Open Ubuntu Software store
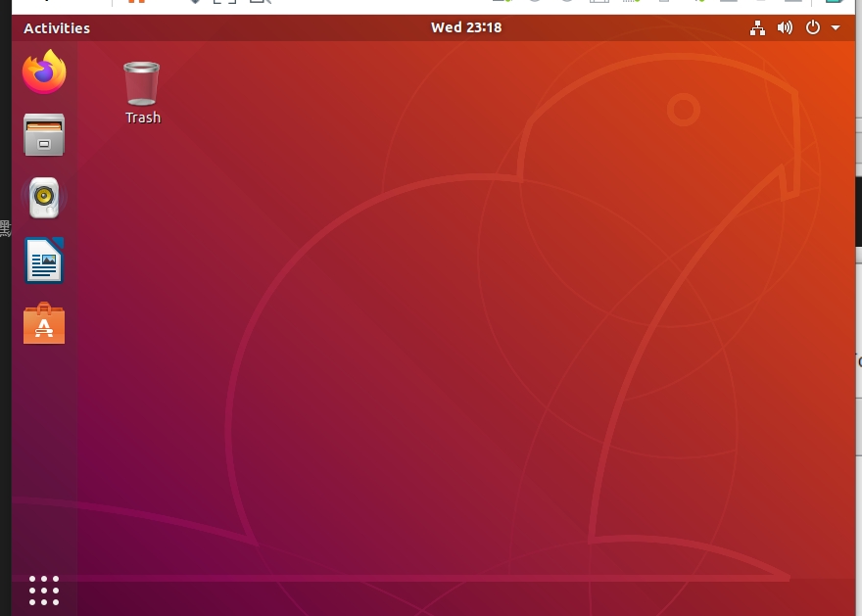 pos(44,323)
